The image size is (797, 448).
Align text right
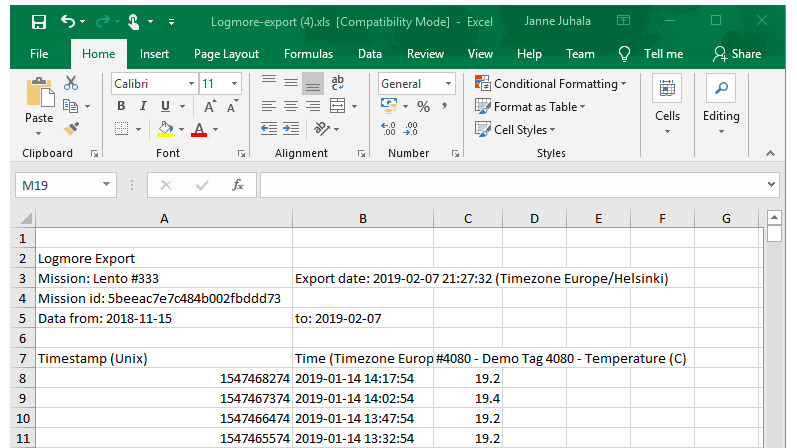tap(313, 106)
